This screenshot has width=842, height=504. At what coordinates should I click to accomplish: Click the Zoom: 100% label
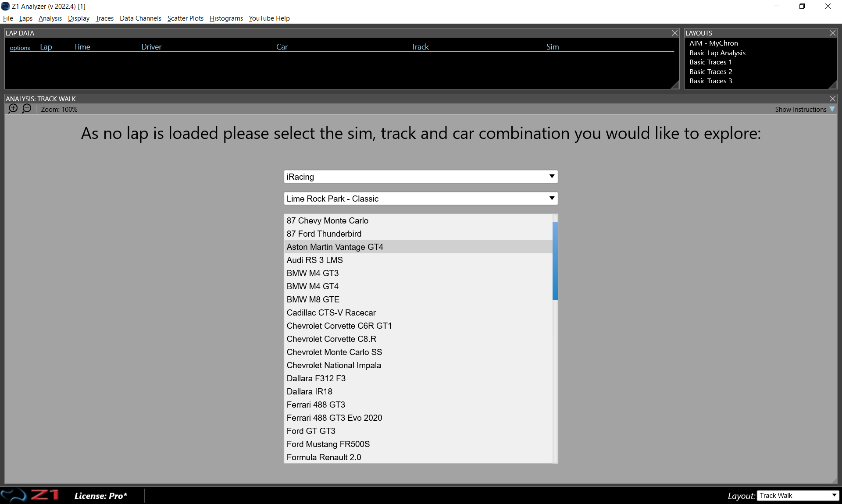click(59, 109)
